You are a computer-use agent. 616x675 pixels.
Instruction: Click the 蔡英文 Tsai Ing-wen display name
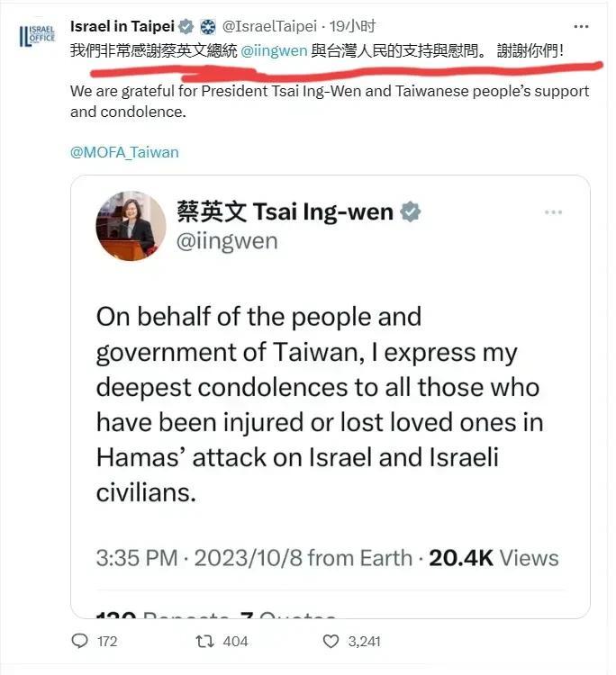click(285, 211)
